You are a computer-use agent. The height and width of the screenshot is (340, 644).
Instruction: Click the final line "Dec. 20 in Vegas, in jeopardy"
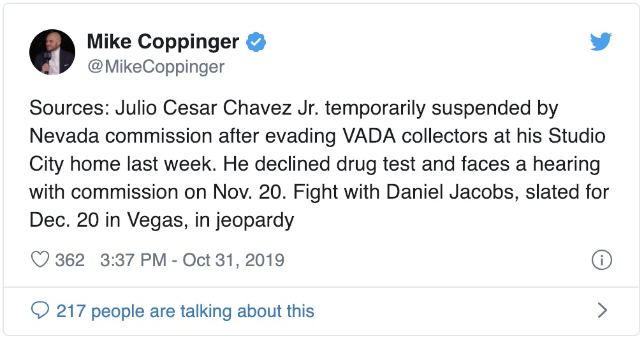pyautogui.click(x=161, y=220)
